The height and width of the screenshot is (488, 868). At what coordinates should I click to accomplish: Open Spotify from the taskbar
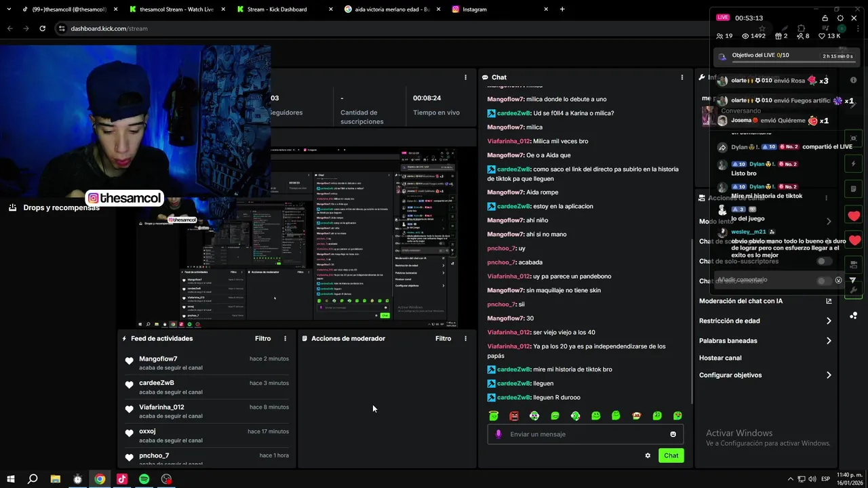pyautogui.click(x=144, y=479)
